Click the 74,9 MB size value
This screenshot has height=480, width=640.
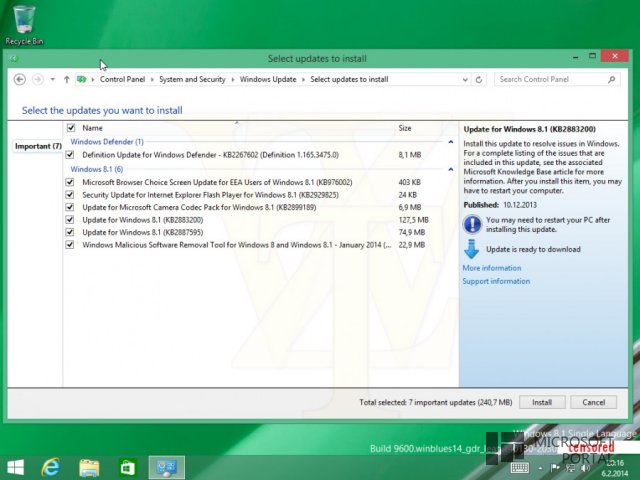pyautogui.click(x=411, y=233)
